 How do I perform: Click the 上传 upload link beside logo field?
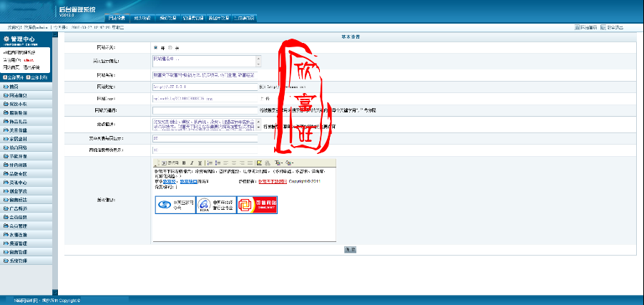coord(265,99)
